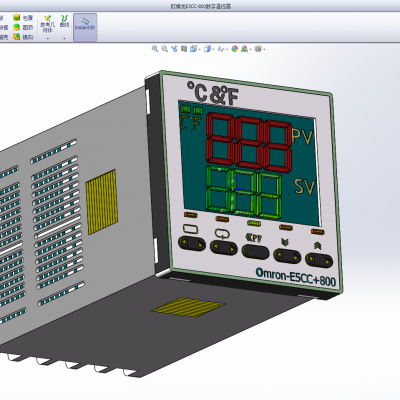Viewport: 400px width, 400px height.
Task: Open the View Orientation dropdown arrow
Action: point(199,50)
